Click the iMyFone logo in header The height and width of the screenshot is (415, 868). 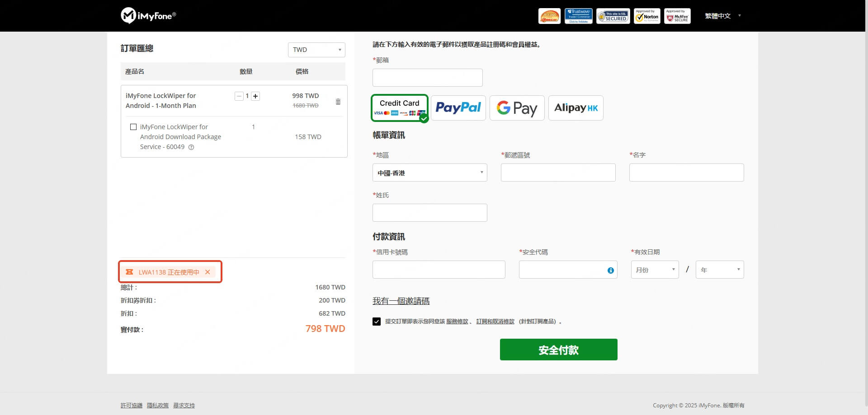coord(148,16)
